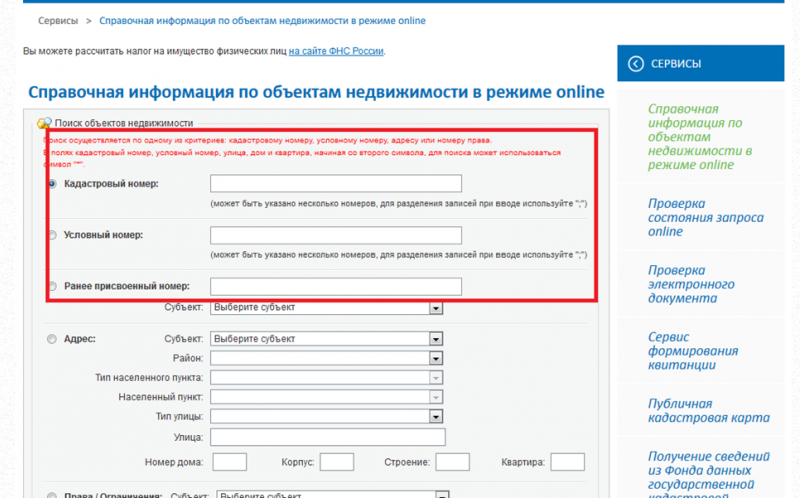Image resolution: width=800 pixels, height=498 pixels.
Task: Open the Права / Ограничения Субъект dropdown
Action: click(x=333, y=495)
